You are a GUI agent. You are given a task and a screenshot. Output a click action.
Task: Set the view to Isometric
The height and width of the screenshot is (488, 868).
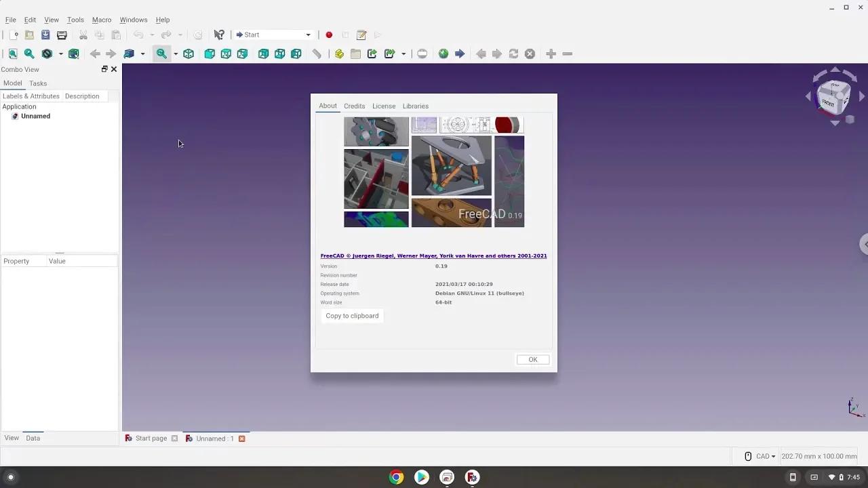tap(189, 54)
